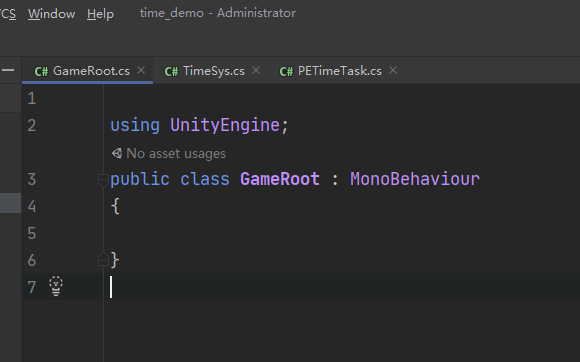Click the C# file icon on PETimeTask.cs tab
Image resolution: width=580 pixels, height=362 pixels.
(x=286, y=71)
